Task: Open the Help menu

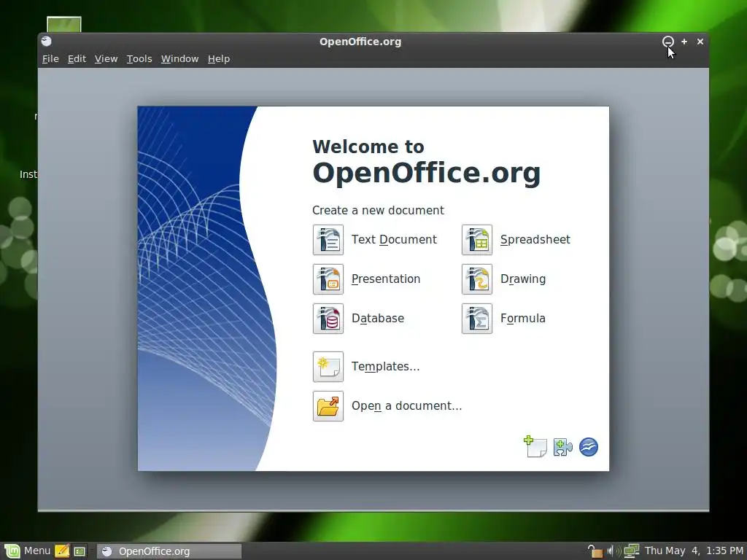Action: click(219, 58)
